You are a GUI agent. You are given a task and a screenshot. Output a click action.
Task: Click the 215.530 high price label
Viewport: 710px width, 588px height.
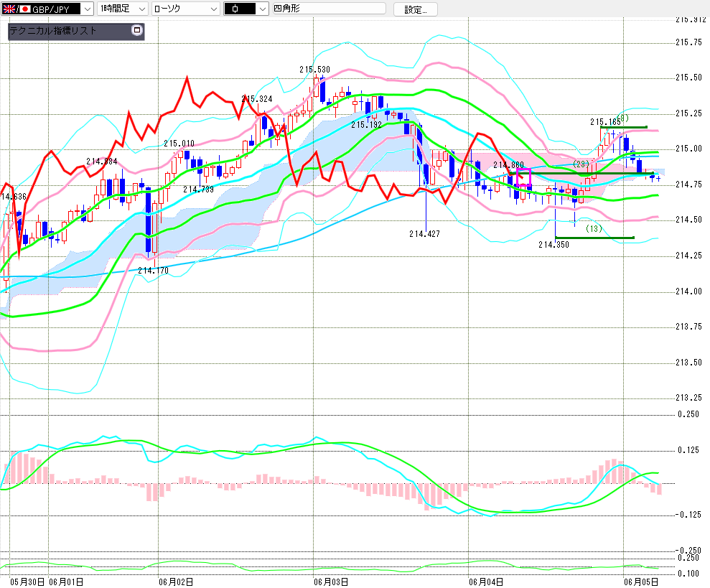tap(314, 70)
